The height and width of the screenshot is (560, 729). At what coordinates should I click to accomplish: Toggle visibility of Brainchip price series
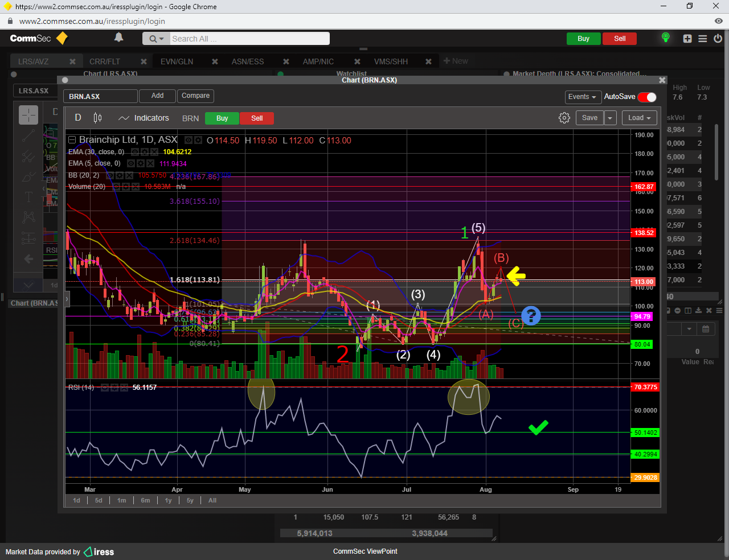click(x=189, y=140)
